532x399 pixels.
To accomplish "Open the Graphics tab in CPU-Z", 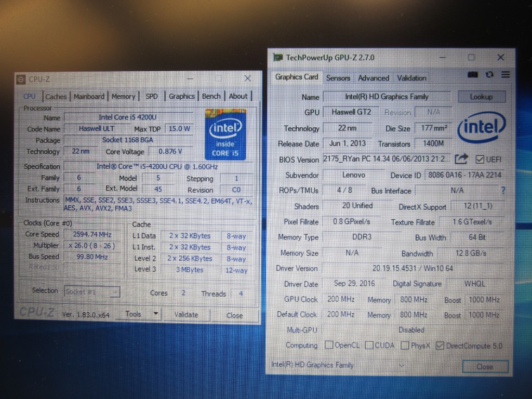I will [x=181, y=96].
